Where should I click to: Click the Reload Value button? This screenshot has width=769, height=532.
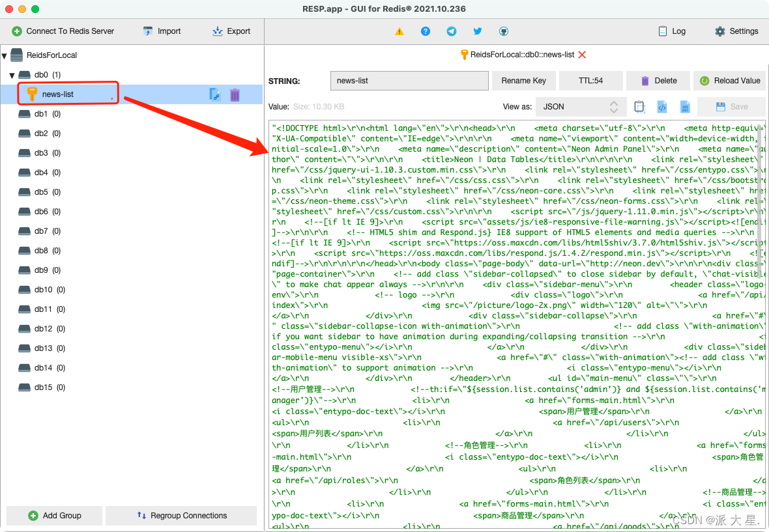click(729, 81)
